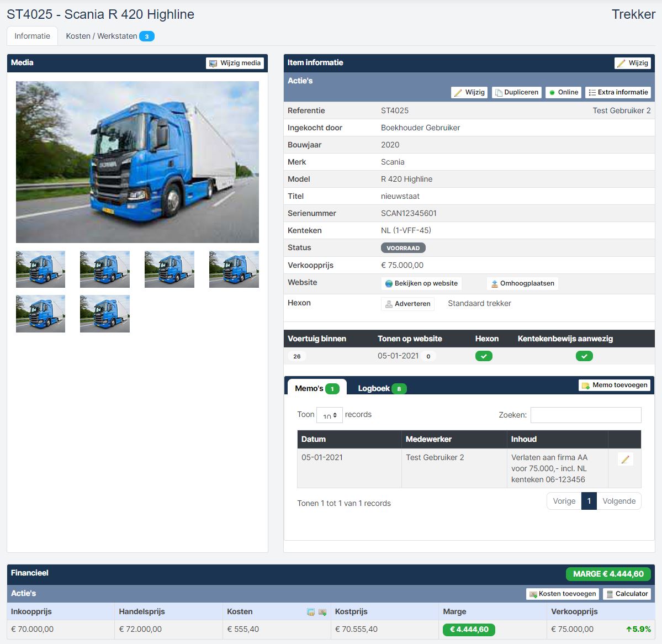Click the MARGE € 4.444,60 badge in Financieel header

coord(608,574)
